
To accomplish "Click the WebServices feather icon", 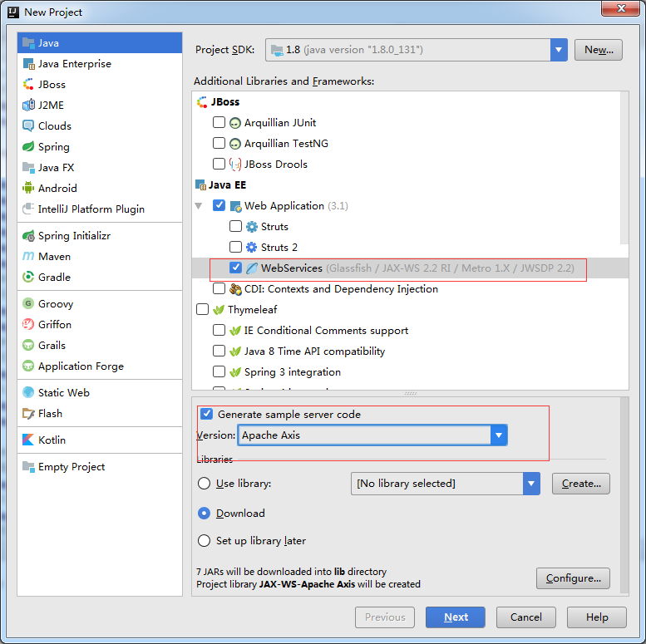I will 252,268.
